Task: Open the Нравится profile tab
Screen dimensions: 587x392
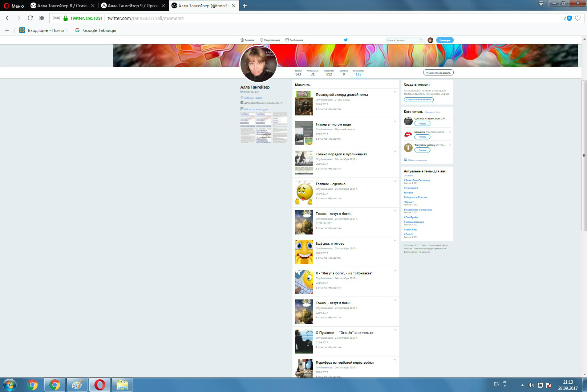Action: [x=329, y=73]
